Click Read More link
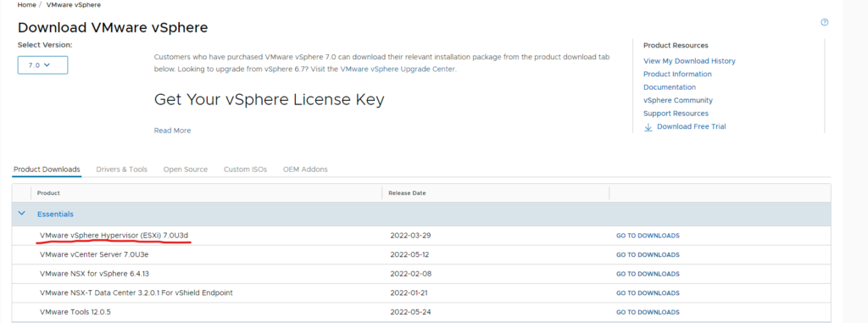 point(172,131)
